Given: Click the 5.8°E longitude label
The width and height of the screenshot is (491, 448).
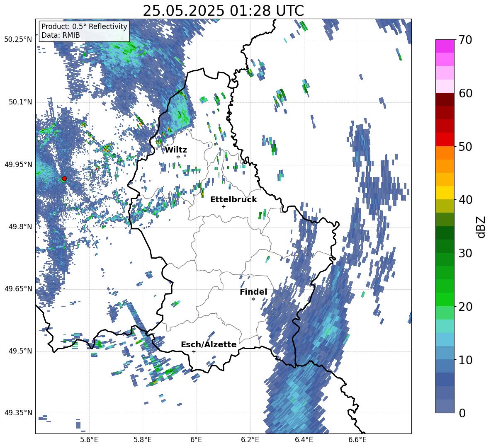Looking at the screenshot, I should (x=143, y=440).
